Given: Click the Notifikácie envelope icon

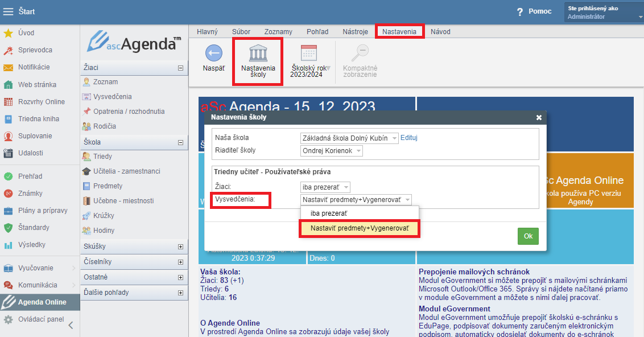Looking at the screenshot, I should tap(8, 67).
